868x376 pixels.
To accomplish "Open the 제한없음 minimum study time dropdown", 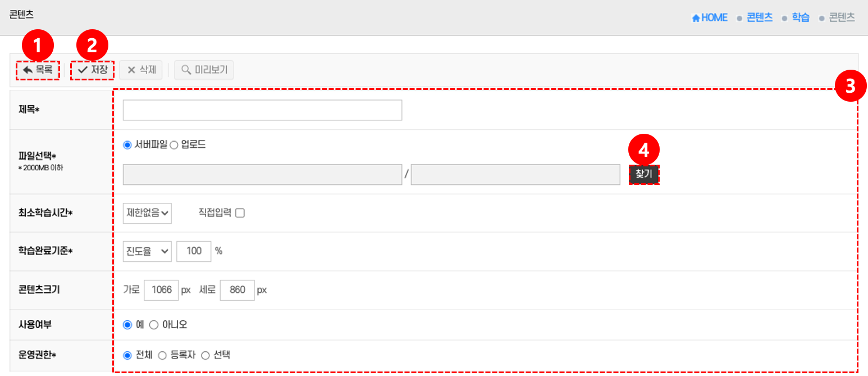I will (x=147, y=213).
